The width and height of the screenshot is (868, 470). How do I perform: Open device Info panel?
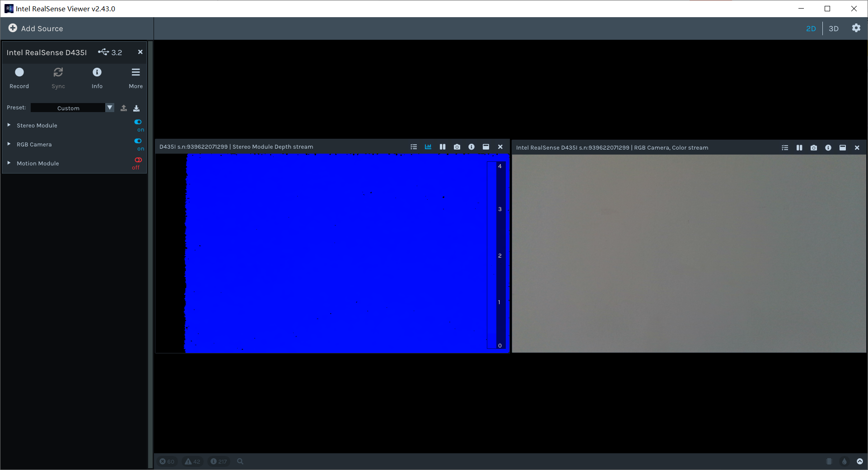(x=97, y=78)
